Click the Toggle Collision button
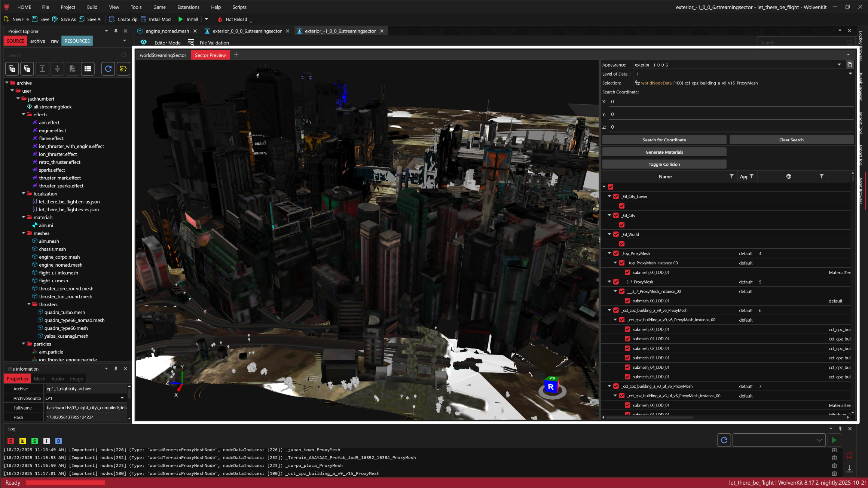 (x=664, y=165)
